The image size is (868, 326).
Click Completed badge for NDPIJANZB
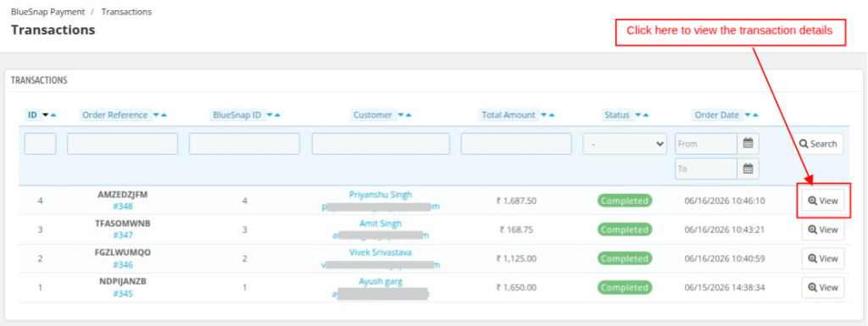[625, 287]
